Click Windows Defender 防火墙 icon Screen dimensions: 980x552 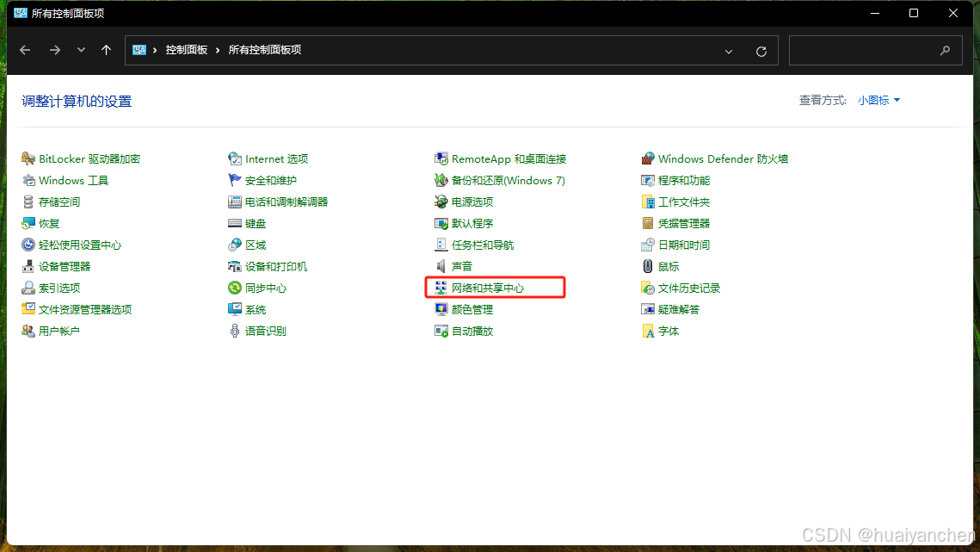(648, 159)
